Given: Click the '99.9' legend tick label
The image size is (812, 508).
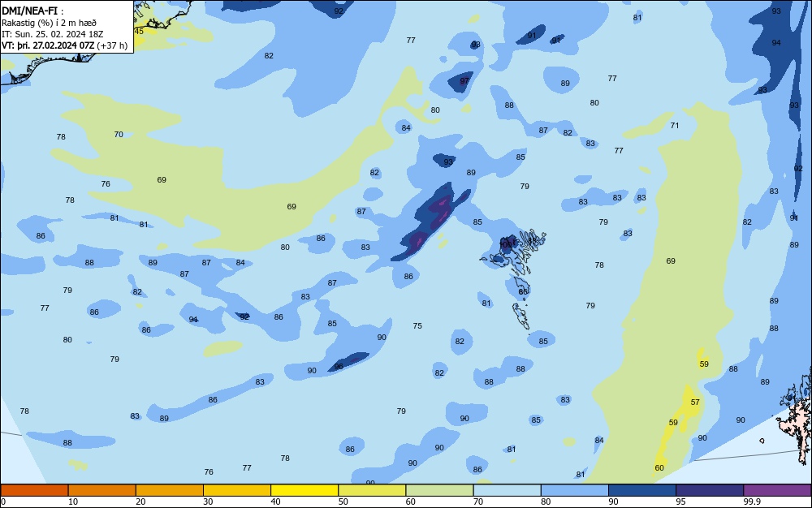Looking at the screenshot, I should tap(752, 502).
